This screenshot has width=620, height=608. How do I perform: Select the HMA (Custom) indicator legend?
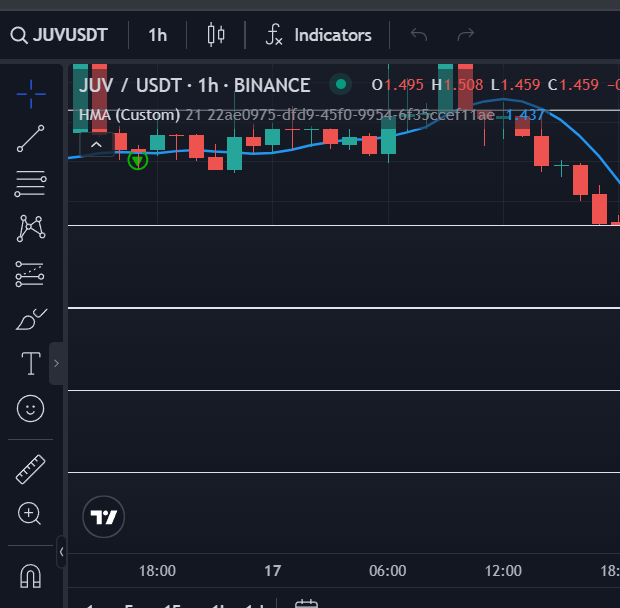tap(129, 115)
